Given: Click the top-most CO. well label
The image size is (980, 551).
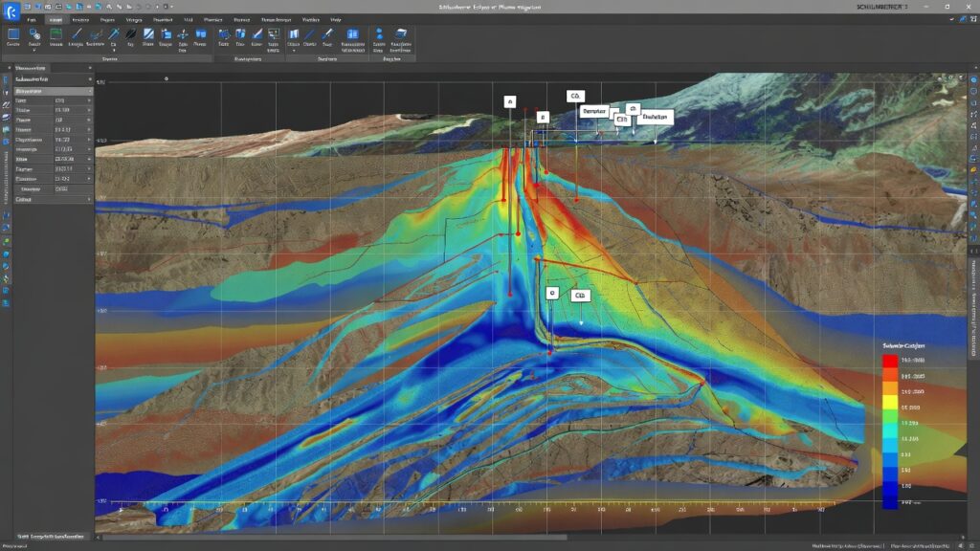Looking at the screenshot, I should (x=575, y=97).
